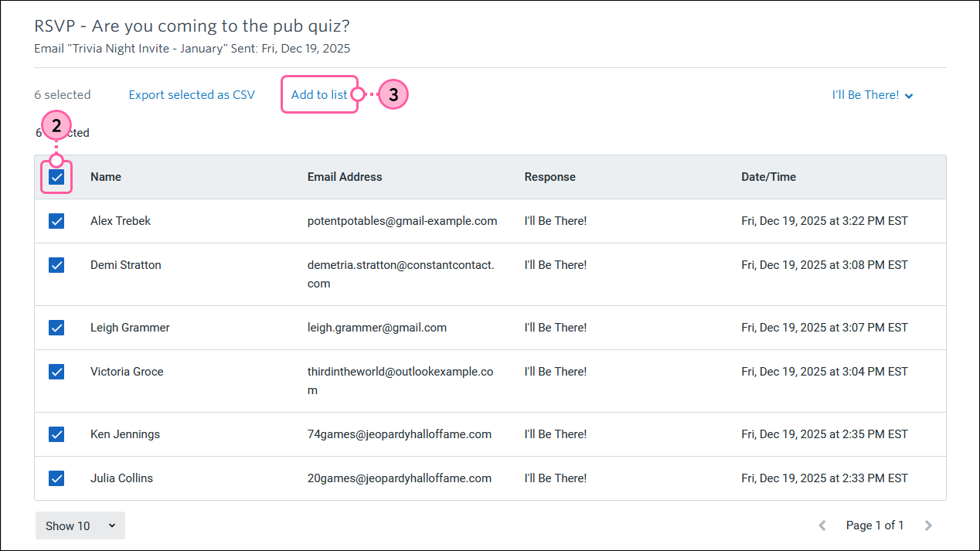Screen dimensions: 980x551
Task: Open the I'll Be There! response filter
Action: (x=866, y=94)
